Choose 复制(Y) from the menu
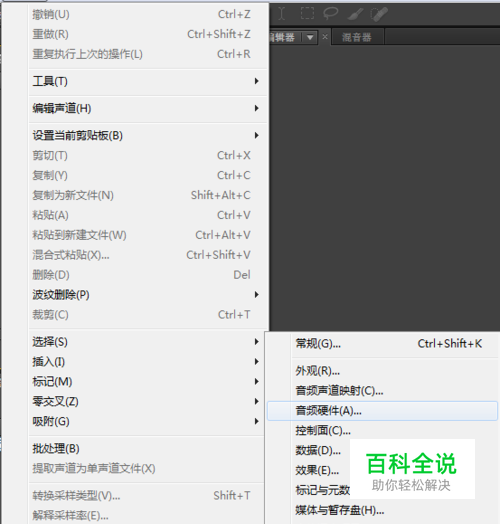 (x=148, y=175)
